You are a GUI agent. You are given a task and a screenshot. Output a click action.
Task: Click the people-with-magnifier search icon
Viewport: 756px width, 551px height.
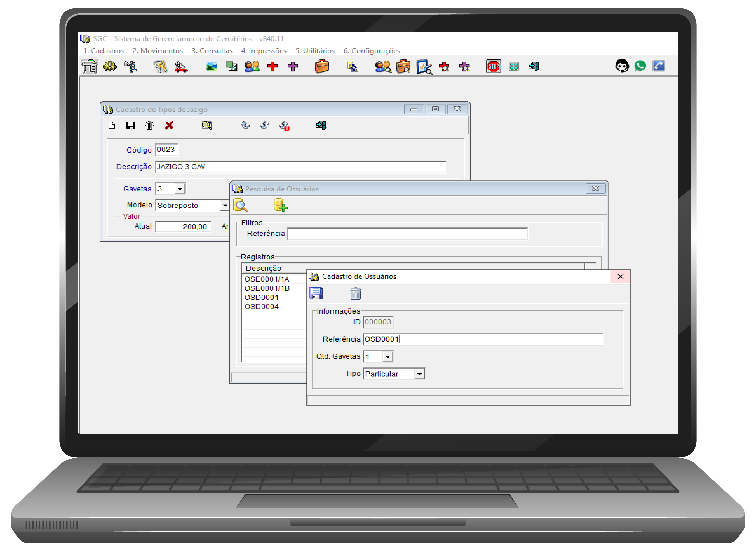tap(383, 67)
